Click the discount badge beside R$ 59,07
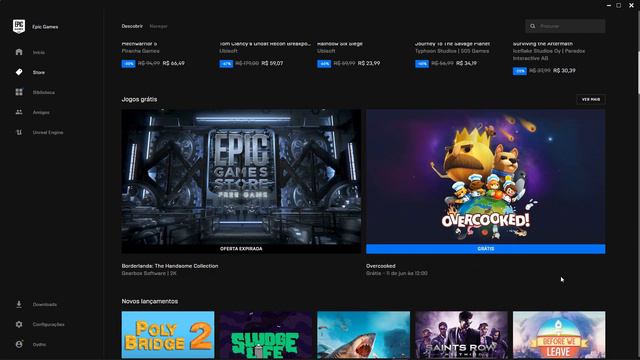Viewport: 640px width, 360px height. [x=226, y=64]
